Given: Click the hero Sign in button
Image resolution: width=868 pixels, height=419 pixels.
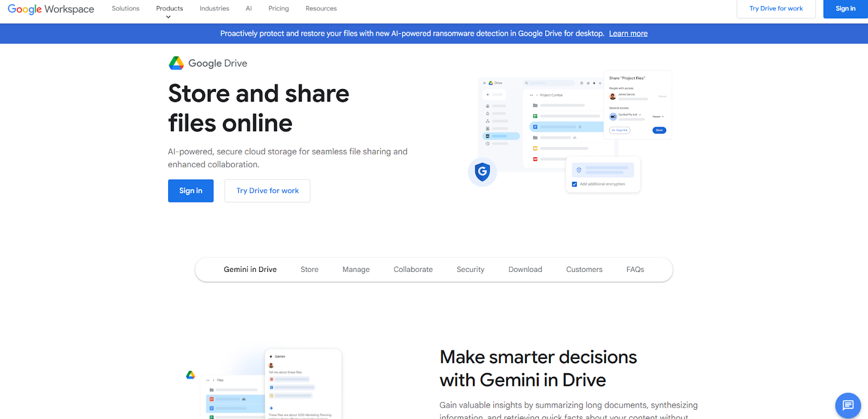Looking at the screenshot, I should 191,191.
